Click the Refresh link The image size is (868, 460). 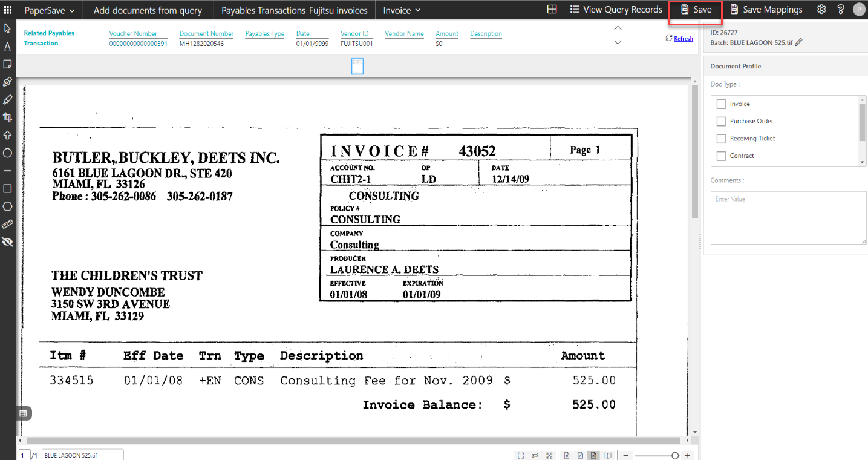click(683, 39)
